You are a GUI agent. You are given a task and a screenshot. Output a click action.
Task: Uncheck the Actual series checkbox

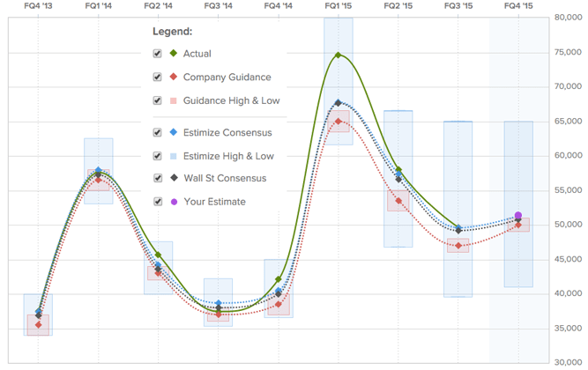click(158, 54)
